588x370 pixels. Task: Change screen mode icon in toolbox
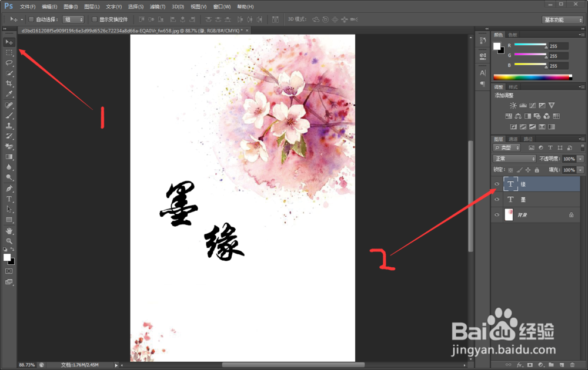(x=9, y=282)
